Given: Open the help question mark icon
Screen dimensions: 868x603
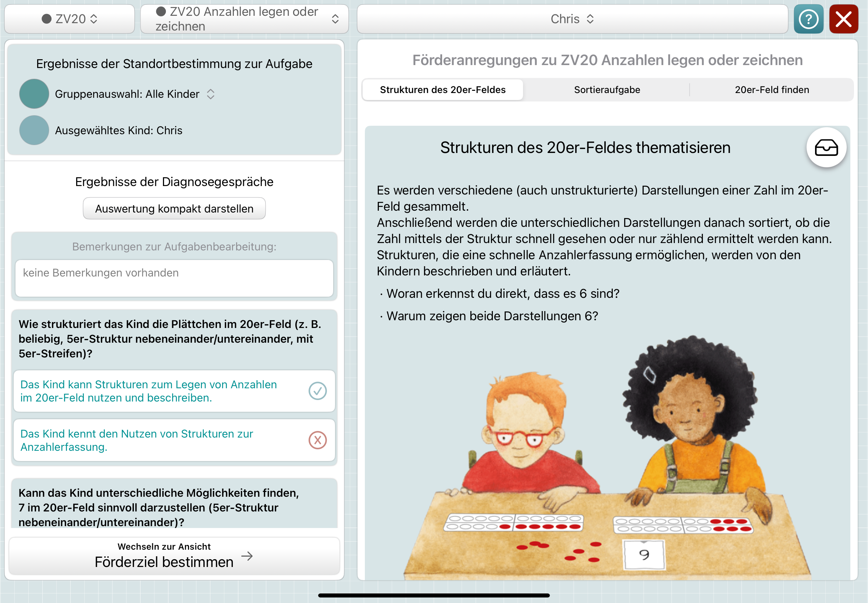Looking at the screenshot, I should coord(808,19).
